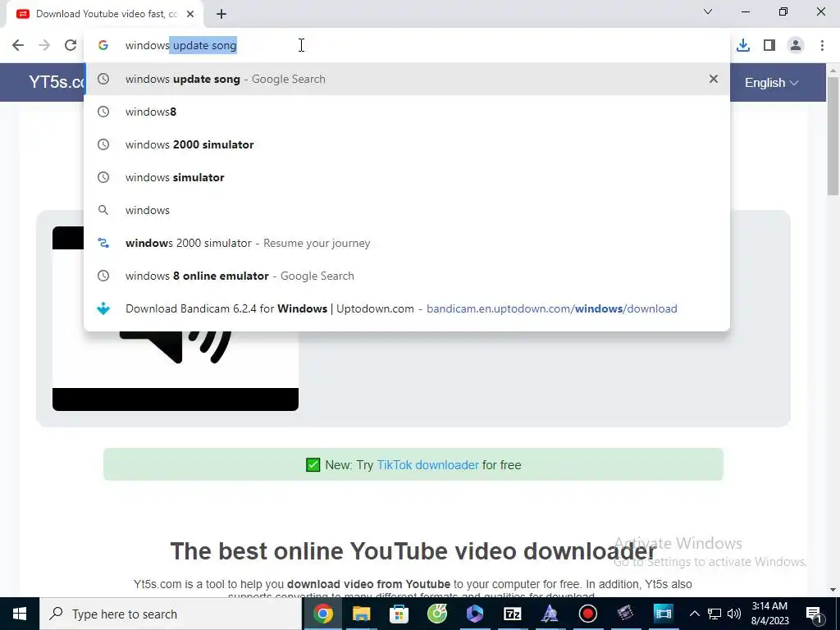Open the green circular app in taskbar

[437, 614]
